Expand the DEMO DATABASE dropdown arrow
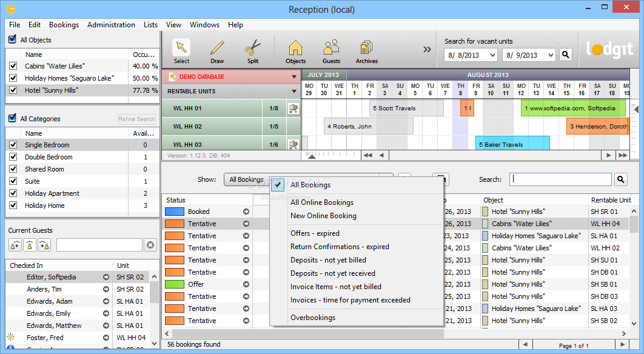Viewport: 644px width, 354px height. (293, 77)
